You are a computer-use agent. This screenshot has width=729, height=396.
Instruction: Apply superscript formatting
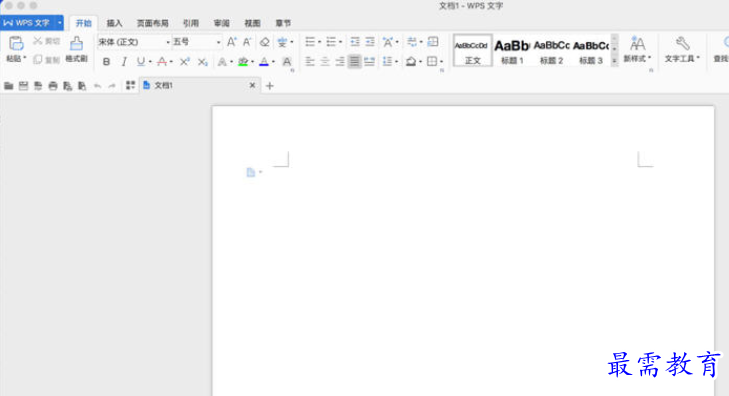pyautogui.click(x=185, y=61)
